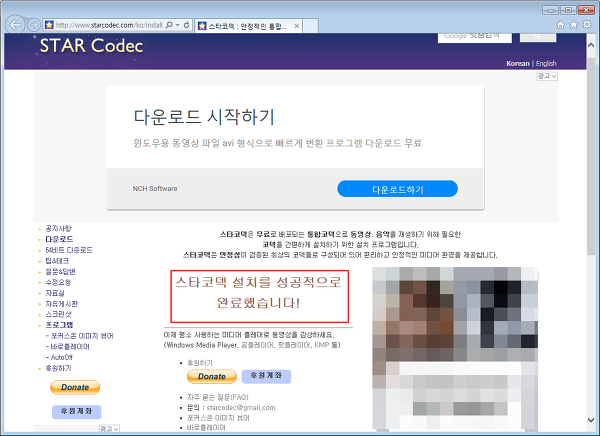Image resolution: width=600 pixels, height=436 pixels.
Task: Open the 광고 ad options dropdown at top
Action: pos(547,76)
